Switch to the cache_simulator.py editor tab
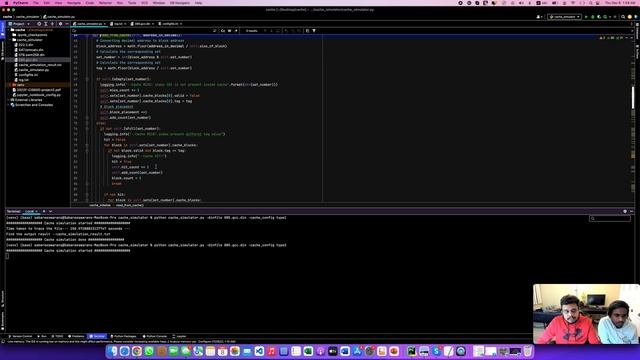Screen dimensions: 640x360 [89, 24]
